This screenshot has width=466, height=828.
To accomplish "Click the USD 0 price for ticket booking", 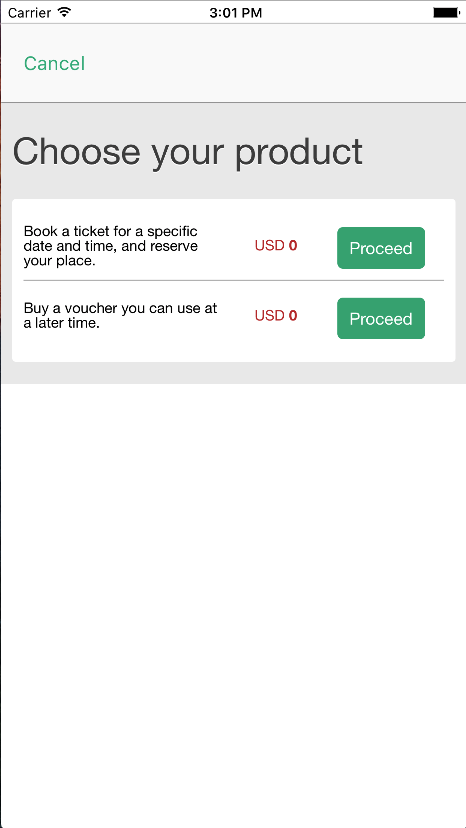I will point(276,246).
